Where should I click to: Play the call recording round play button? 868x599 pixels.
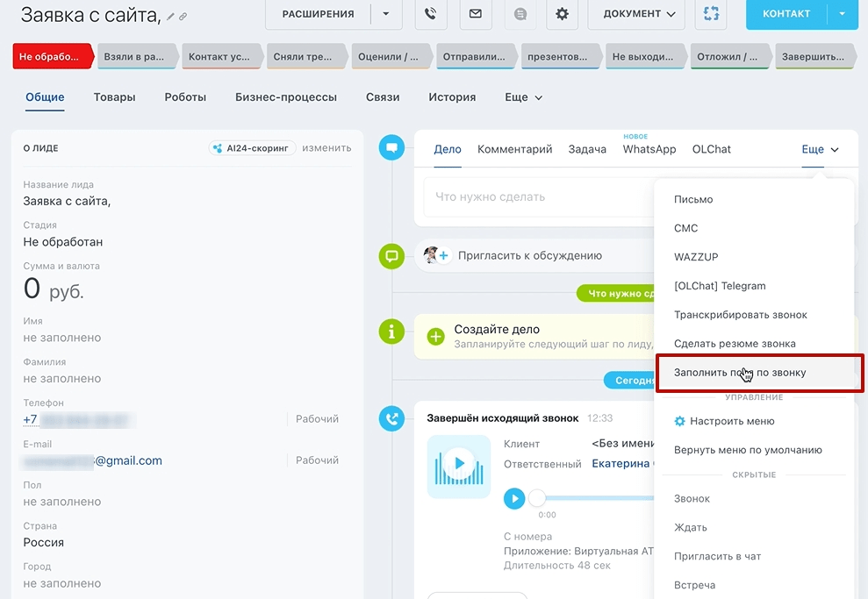(514, 499)
